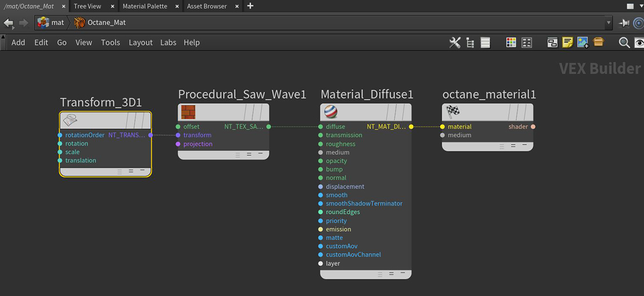Switch to the Material Palette tab
The image size is (644, 296).
(x=145, y=6)
